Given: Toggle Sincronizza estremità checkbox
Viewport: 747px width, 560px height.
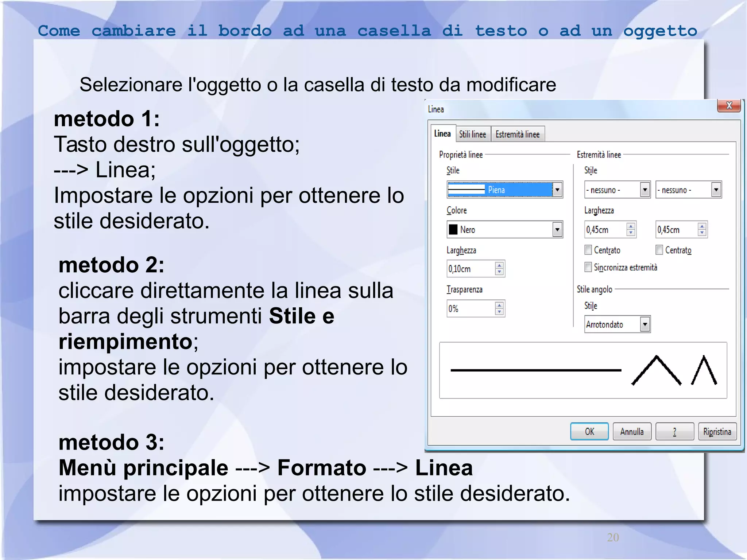Looking at the screenshot, I should click(x=588, y=267).
